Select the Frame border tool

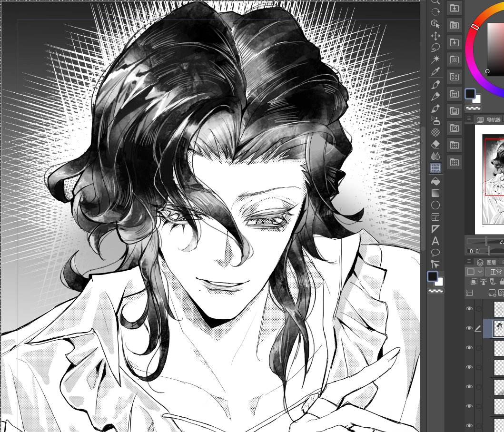(x=435, y=217)
